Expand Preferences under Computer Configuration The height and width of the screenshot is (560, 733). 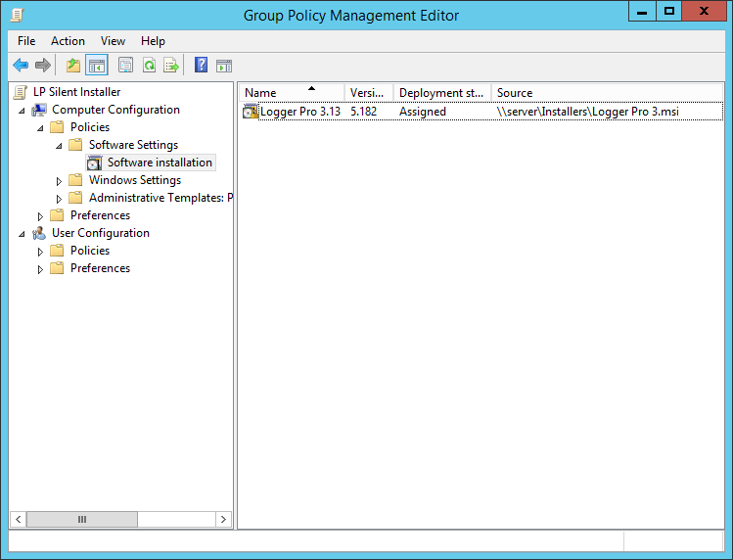(40, 216)
